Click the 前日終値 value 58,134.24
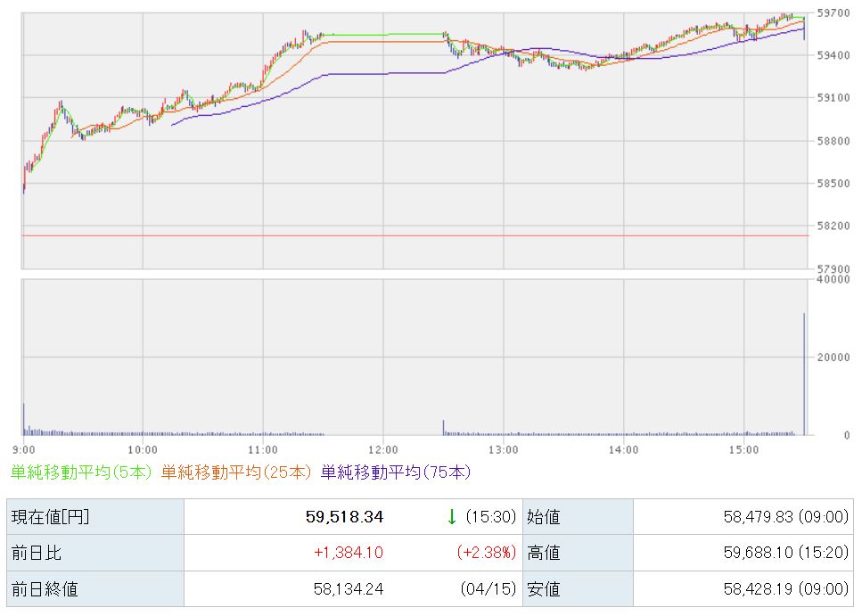Viewport: 862px width, 616px height. (345, 589)
